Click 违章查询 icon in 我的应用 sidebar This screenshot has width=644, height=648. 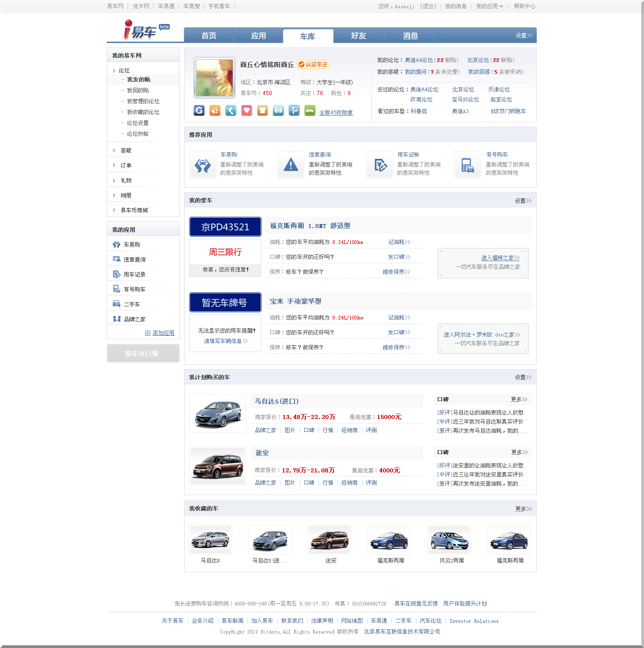116,259
